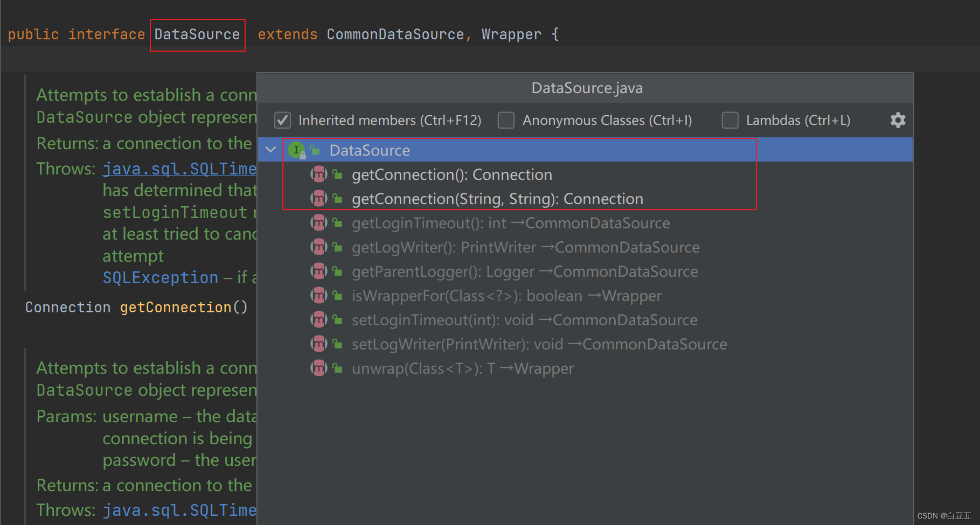Click method icon of getParentLogger() row
Image resolution: width=980 pixels, height=525 pixels.
click(x=319, y=271)
